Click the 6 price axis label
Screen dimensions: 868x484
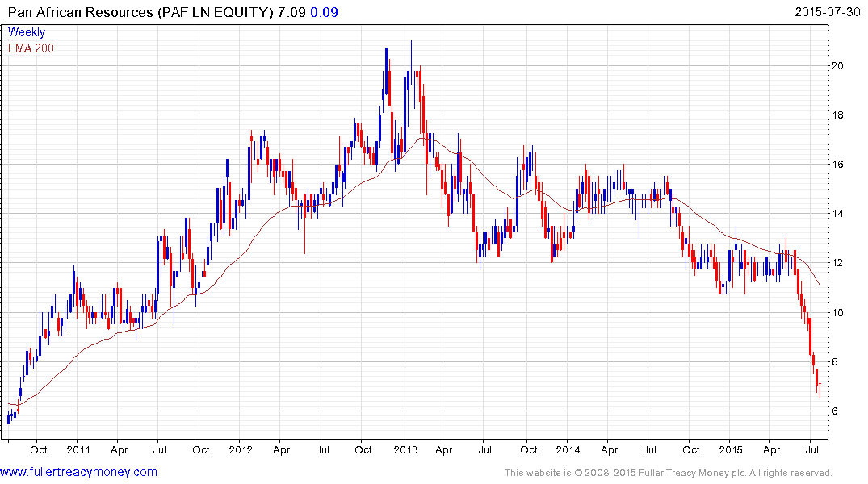[x=835, y=411]
